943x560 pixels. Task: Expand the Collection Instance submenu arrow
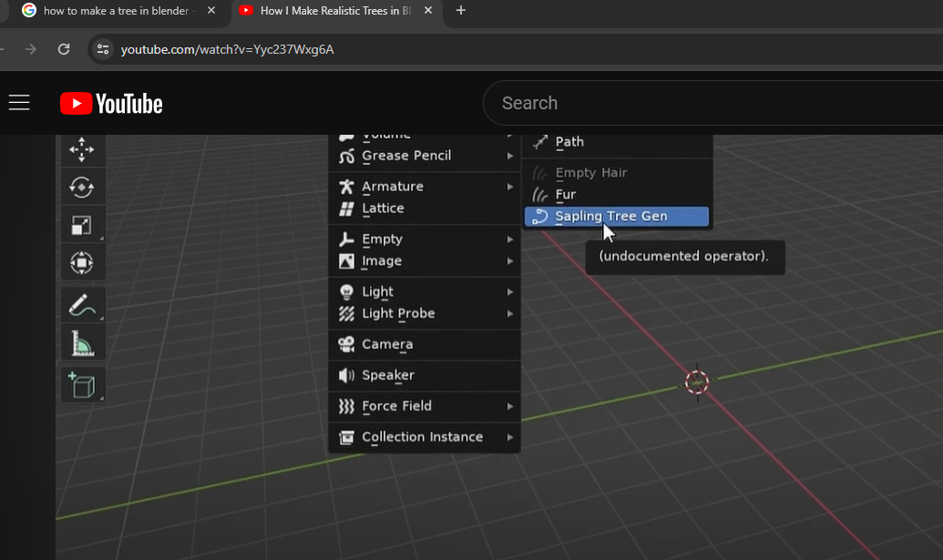[x=510, y=437]
